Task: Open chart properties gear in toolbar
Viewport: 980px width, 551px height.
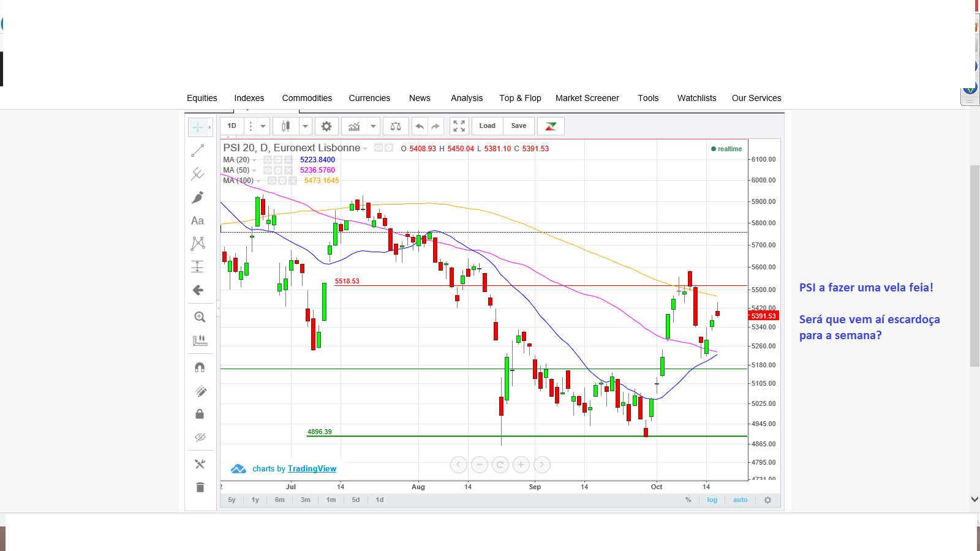Action: (326, 126)
